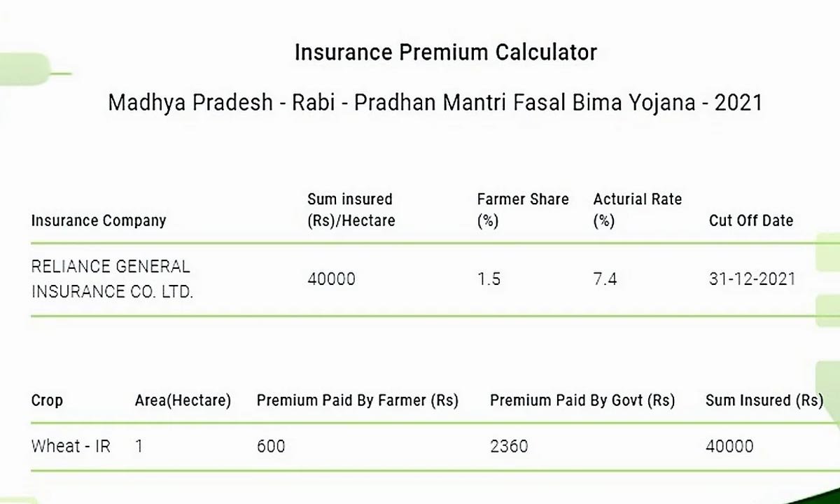
Task: Click the Cut Off Date column header
Action: coord(751,220)
